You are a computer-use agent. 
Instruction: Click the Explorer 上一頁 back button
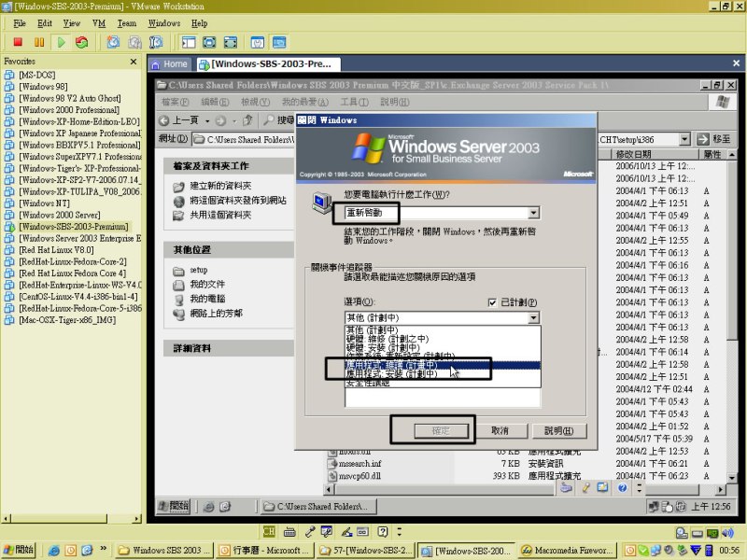click(x=178, y=120)
